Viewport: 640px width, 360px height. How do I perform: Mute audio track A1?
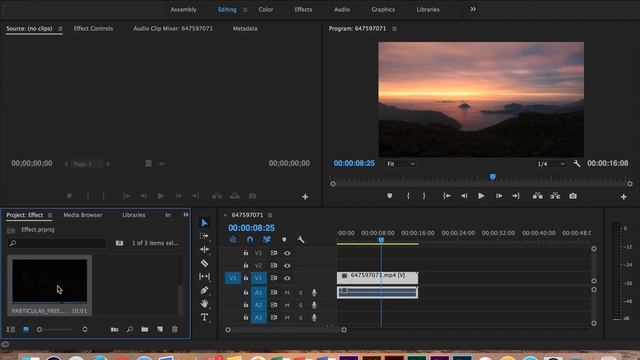(287, 293)
